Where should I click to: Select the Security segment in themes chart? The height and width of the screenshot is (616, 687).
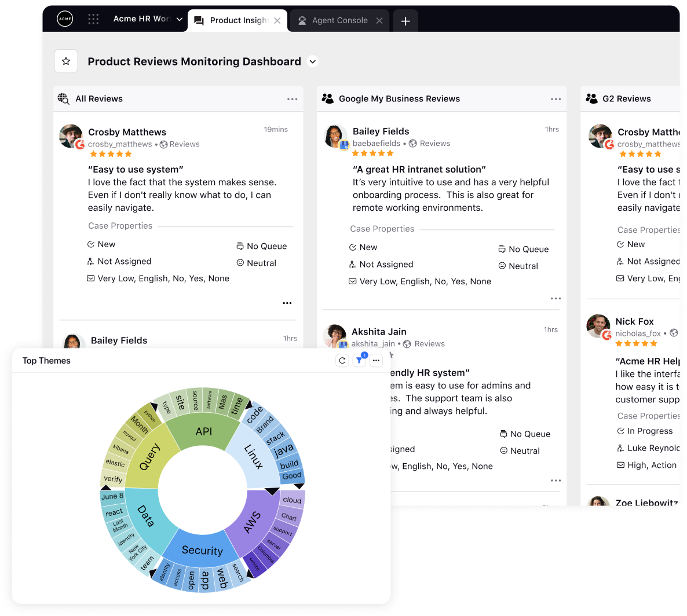pyautogui.click(x=202, y=550)
